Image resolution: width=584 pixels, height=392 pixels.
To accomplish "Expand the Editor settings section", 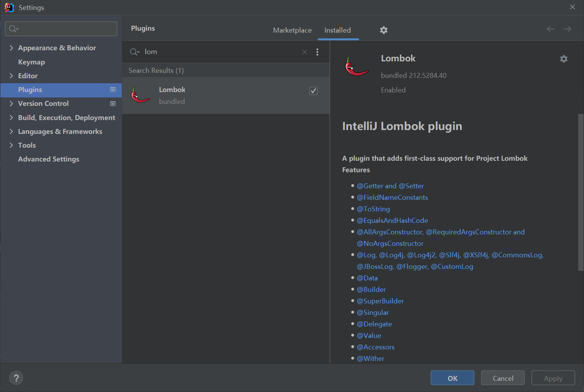I will tap(11, 76).
